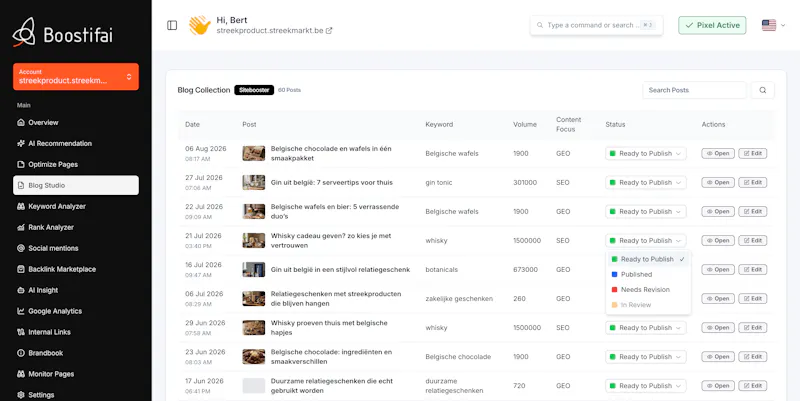The height and width of the screenshot is (401, 800).
Task: Collapse status dropdown for Whisky cadeau geven post
Action: pos(645,241)
